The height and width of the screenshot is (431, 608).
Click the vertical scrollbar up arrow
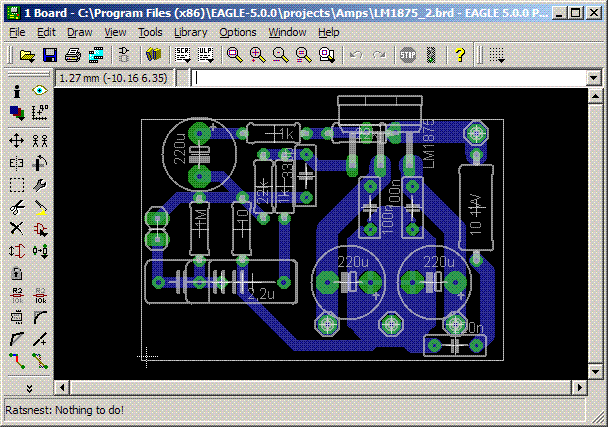tap(595, 96)
